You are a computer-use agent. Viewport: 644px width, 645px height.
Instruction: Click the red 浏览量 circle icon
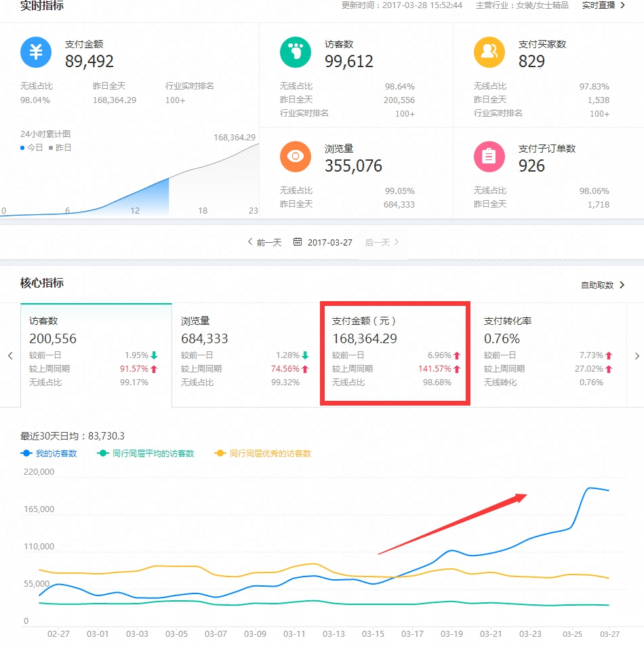(x=295, y=157)
